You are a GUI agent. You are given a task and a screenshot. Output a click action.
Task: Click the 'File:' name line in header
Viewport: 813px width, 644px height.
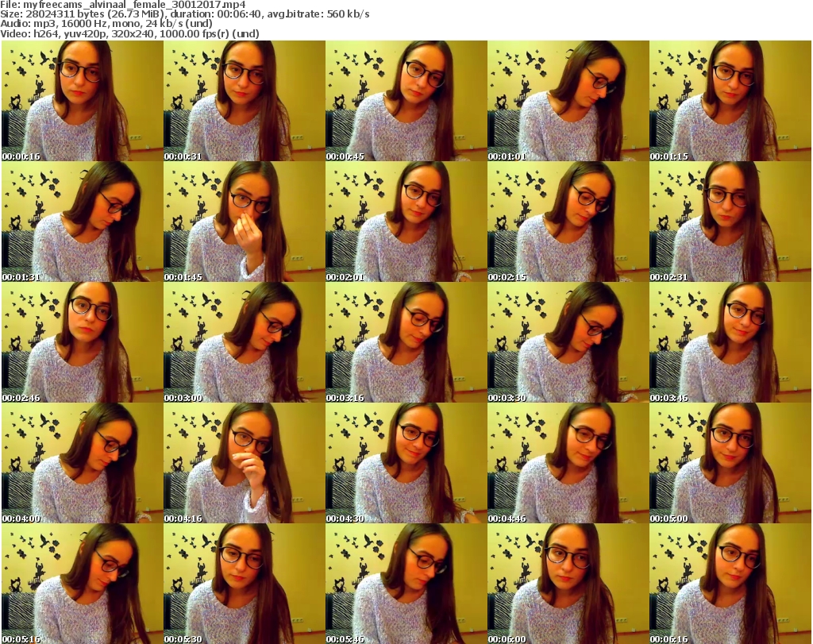pos(123,5)
